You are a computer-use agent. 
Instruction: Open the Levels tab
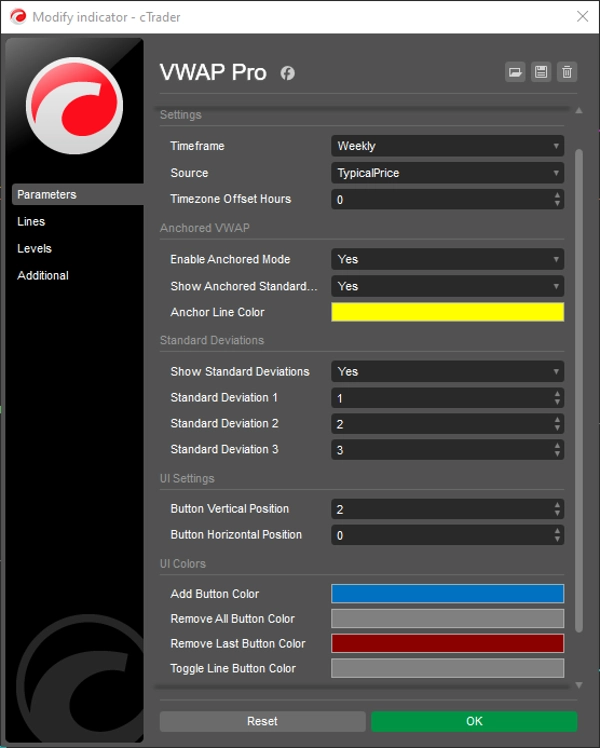(35, 249)
